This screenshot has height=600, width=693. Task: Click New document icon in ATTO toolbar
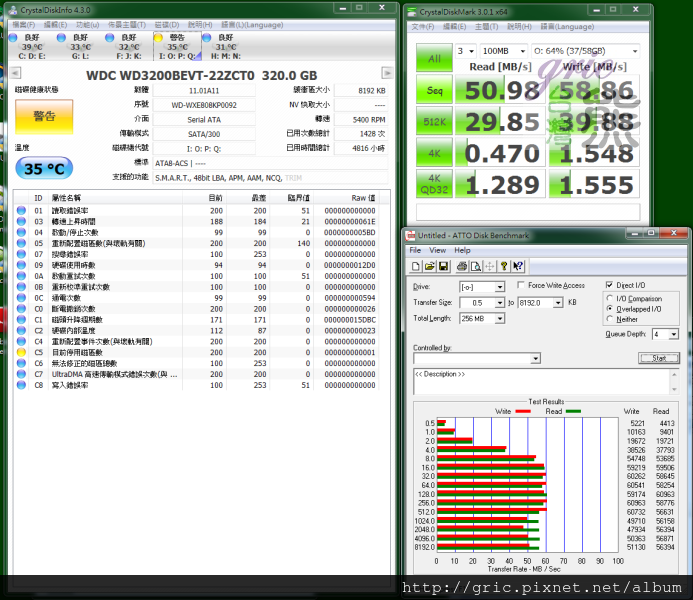(415, 266)
